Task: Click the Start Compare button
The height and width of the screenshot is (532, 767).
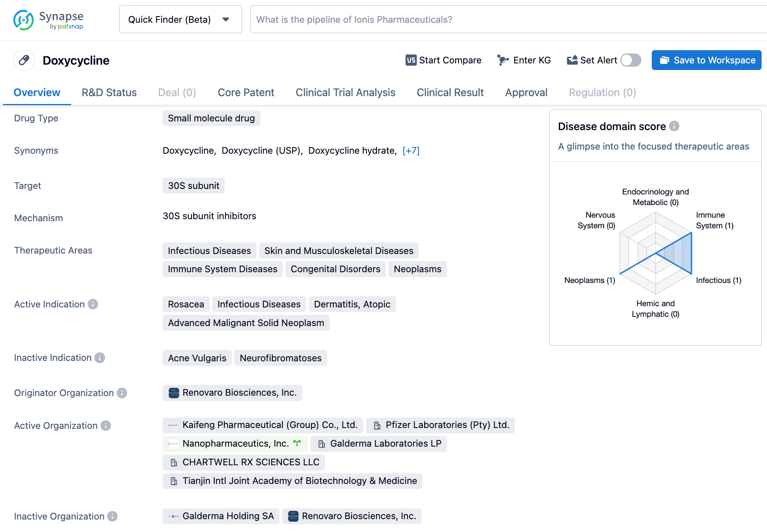Action: coord(443,60)
